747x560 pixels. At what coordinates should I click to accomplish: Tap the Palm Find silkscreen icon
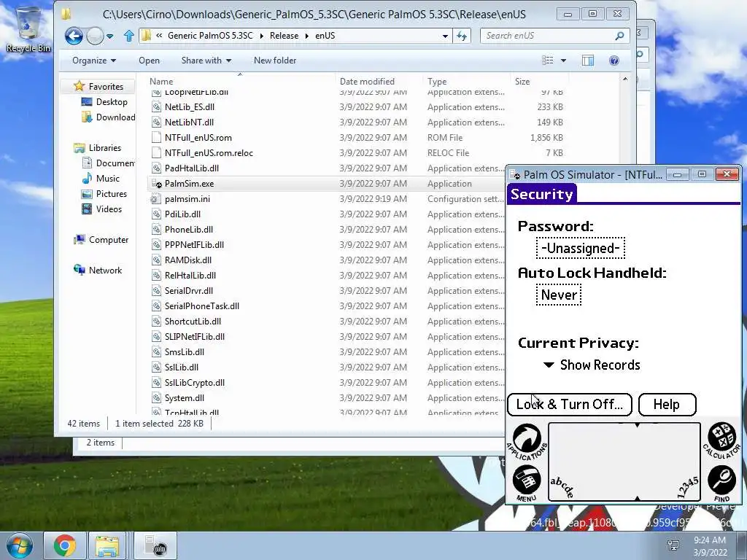[x=721, y=483]
